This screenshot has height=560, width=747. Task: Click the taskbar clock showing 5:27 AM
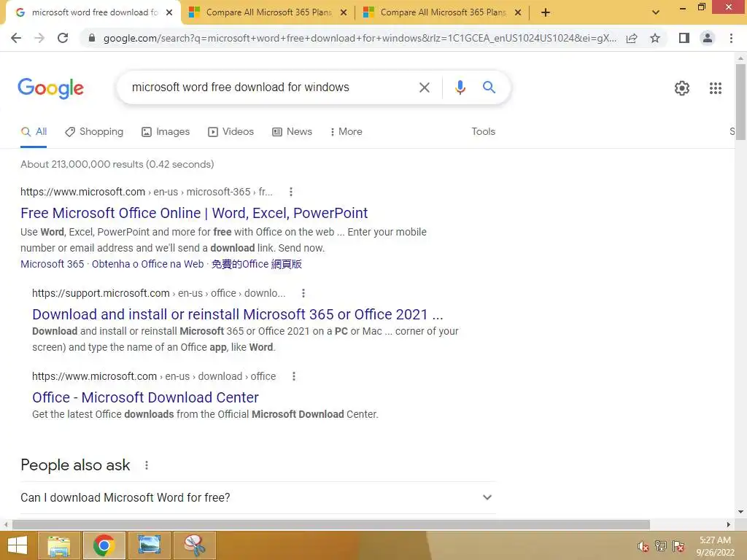(715, 546)
